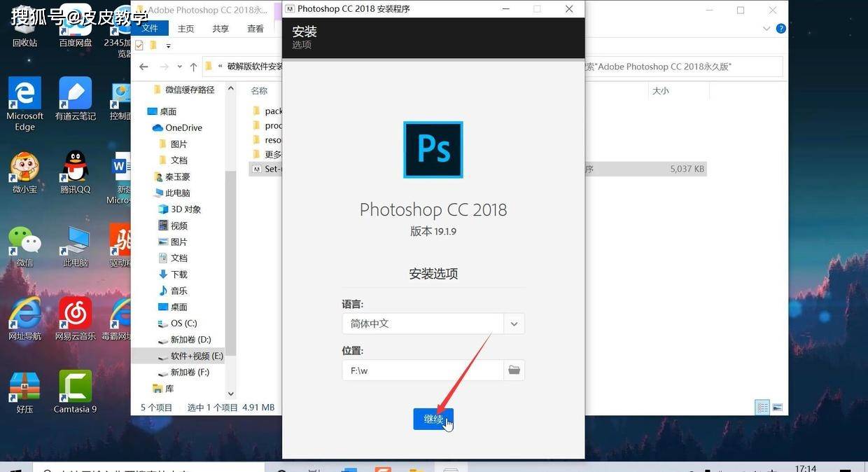Click the File Explorer help question icon

click(x=781, y=29)
